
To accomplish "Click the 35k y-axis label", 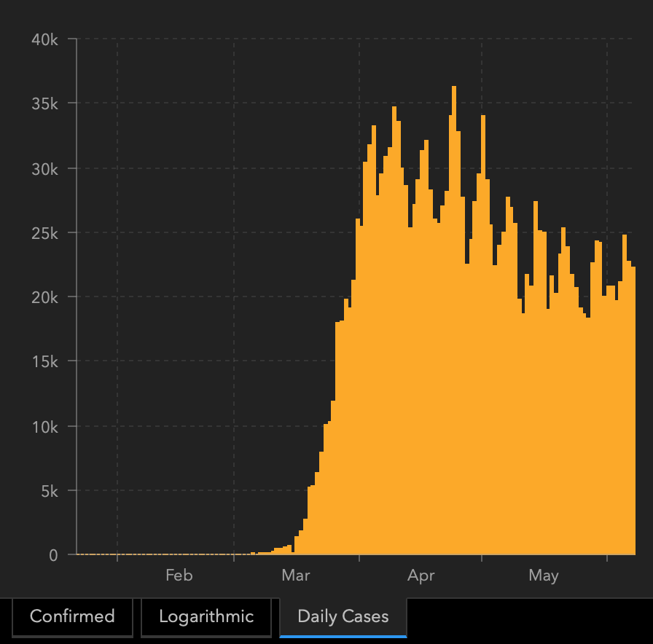I will click(x=44, y=103).
